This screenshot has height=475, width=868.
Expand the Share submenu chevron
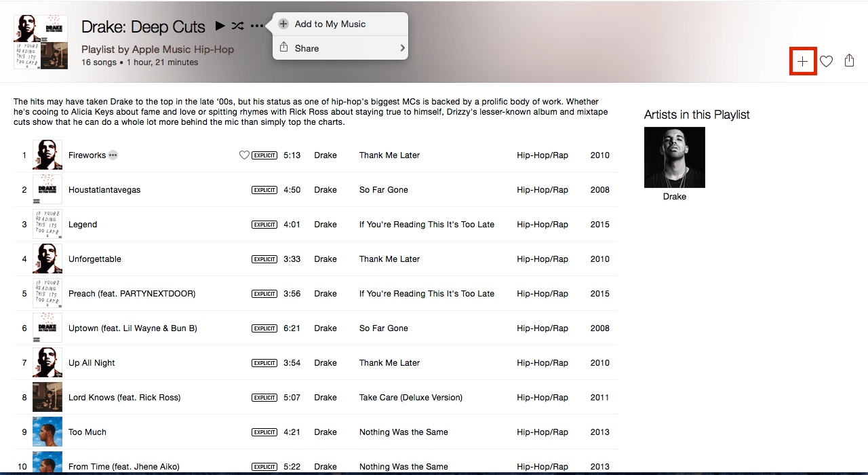(402, 48)
